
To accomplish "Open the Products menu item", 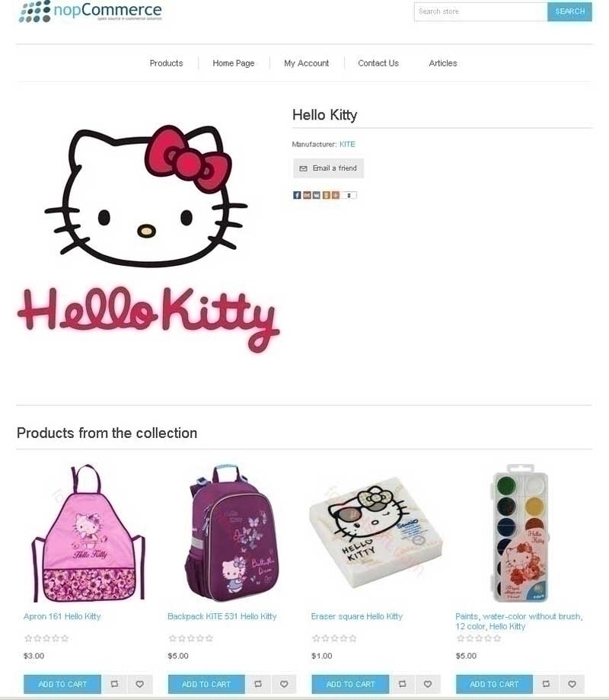I will [x=167, y=63].
